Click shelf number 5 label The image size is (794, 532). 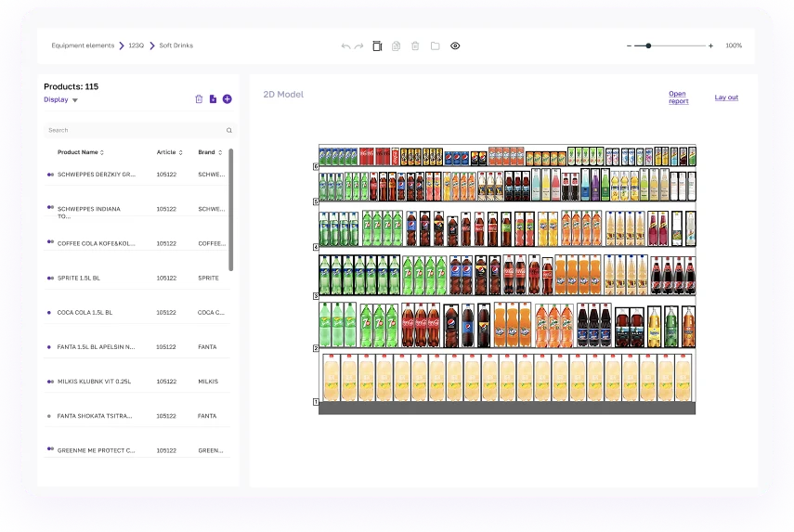316,201
